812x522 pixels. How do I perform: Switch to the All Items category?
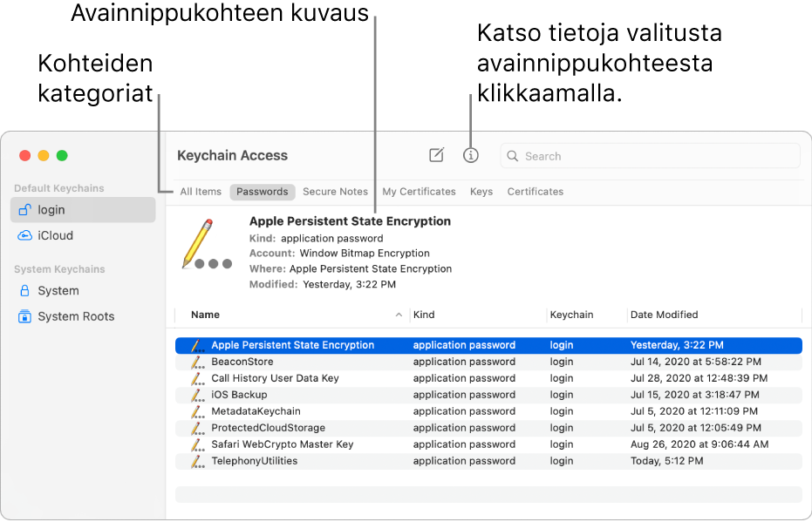tap(201, 192)
